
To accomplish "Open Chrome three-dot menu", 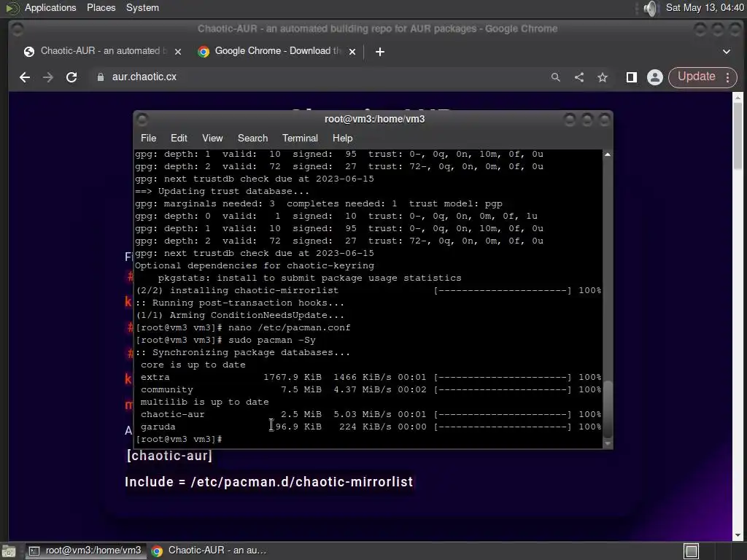I will (x=728, y=77).
